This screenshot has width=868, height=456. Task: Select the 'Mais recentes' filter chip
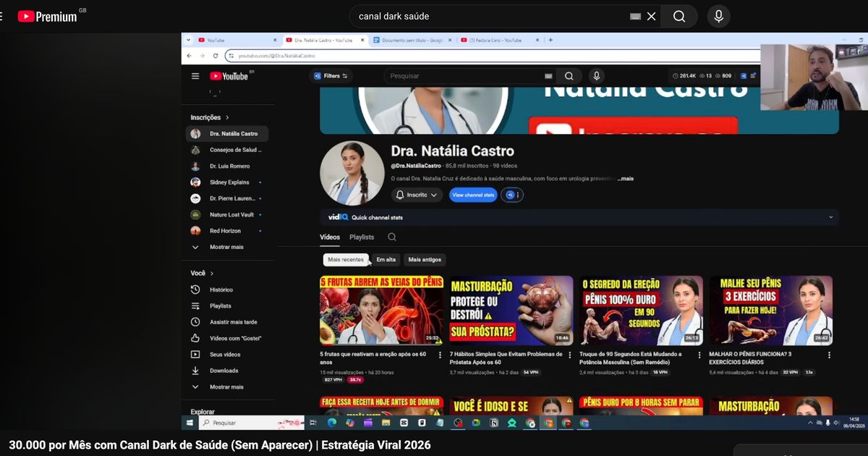pos(346,260)
